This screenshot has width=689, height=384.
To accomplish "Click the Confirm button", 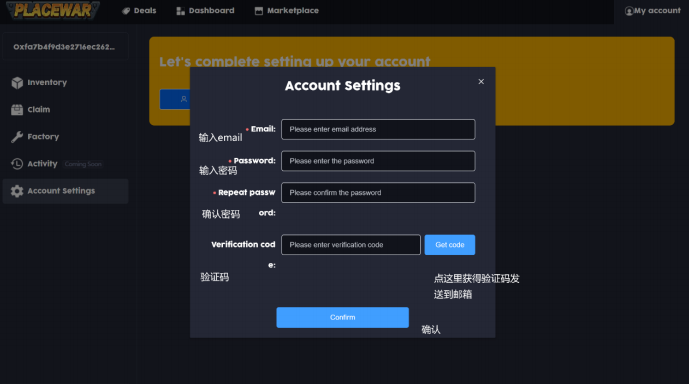I will click(342, 317).
